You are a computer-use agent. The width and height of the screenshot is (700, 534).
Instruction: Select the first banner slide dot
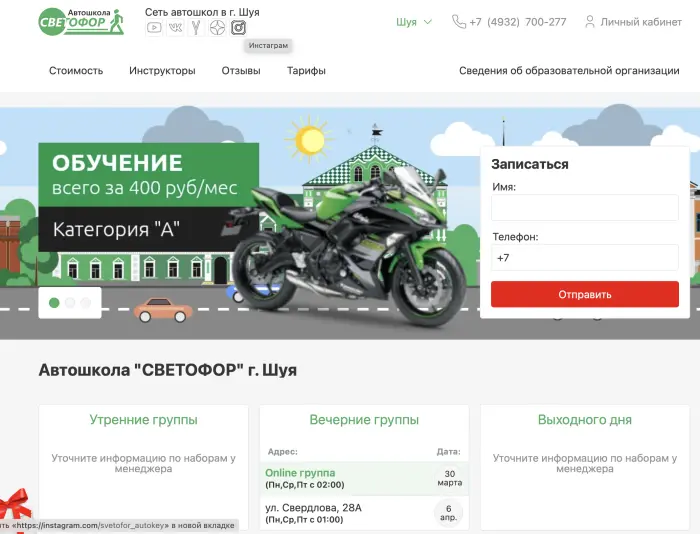tap(54, 303)
